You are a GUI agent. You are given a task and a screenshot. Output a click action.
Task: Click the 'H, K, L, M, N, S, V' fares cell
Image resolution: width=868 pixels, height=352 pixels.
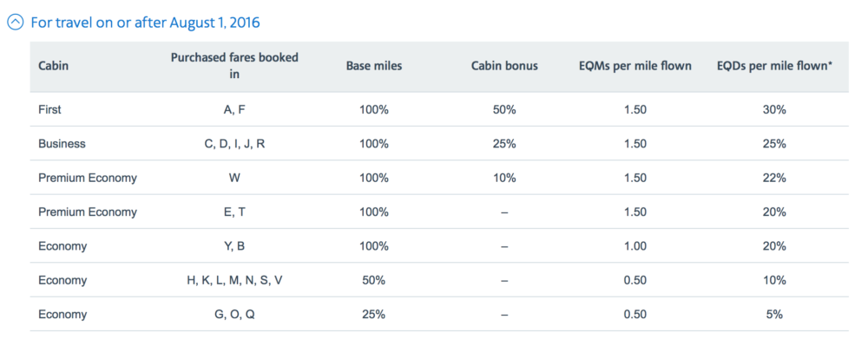pos(234,280)
